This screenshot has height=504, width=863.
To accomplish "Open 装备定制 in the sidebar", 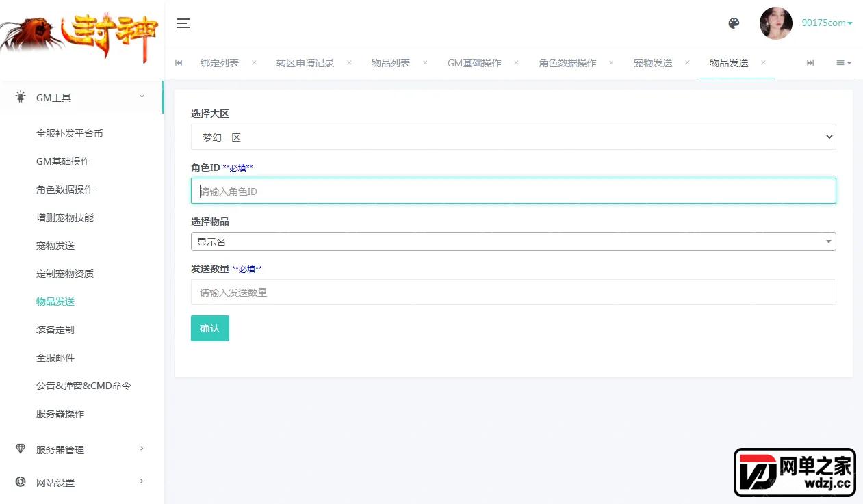I will click(x=55, y=330).
